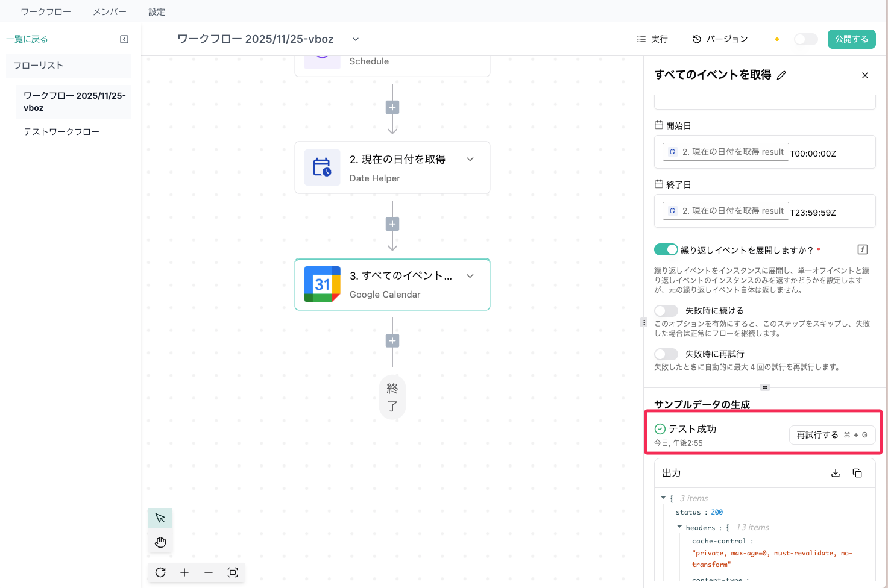Click the 公開する button
This screenshot has height=588, width=888.
pos(851,39)
